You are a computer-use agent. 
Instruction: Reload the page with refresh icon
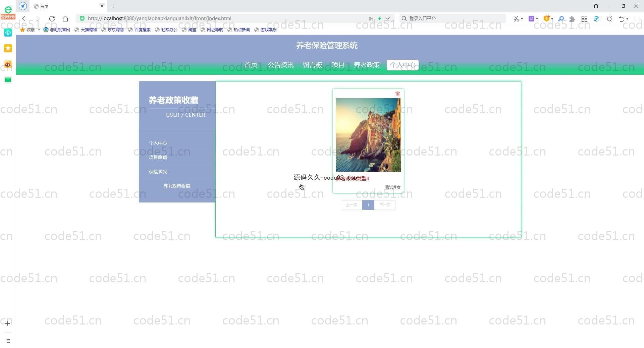(52, 19)
